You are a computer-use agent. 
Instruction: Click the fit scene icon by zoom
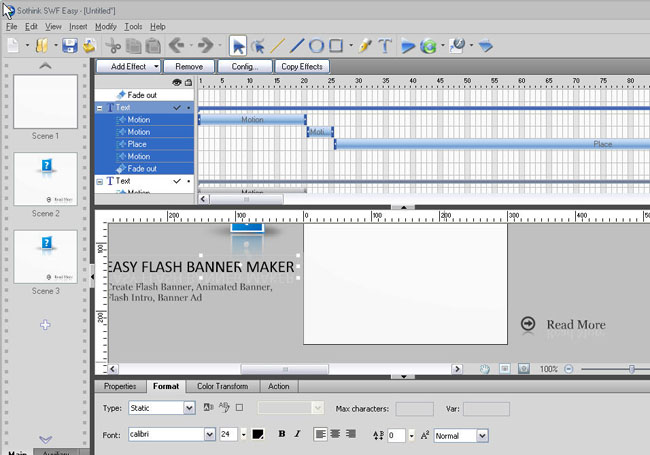[x=504, y=368]
